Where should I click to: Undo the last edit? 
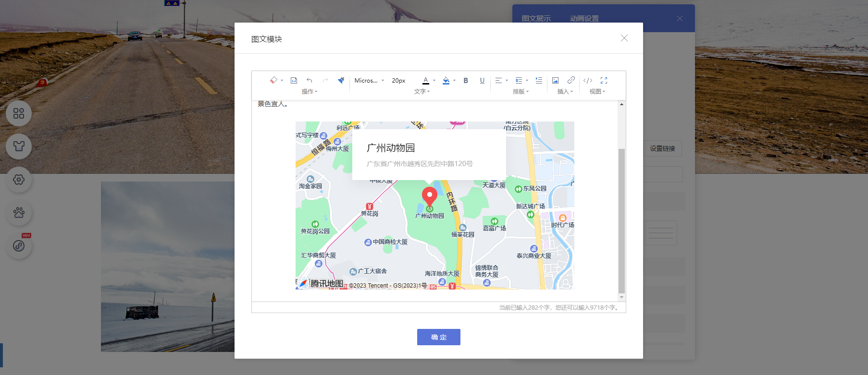(310, 80)
